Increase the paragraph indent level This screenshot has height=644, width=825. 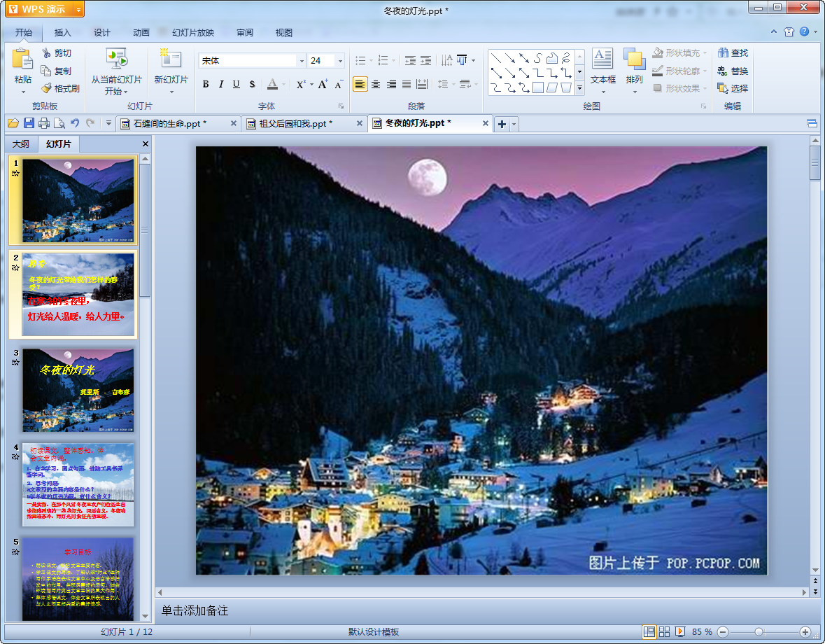(x=425, y=60)
